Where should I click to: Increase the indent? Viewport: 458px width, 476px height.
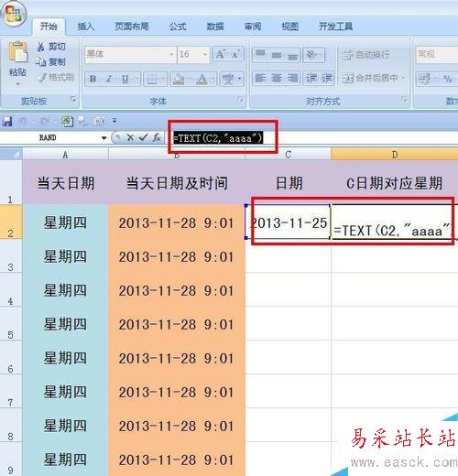point(326,78)
